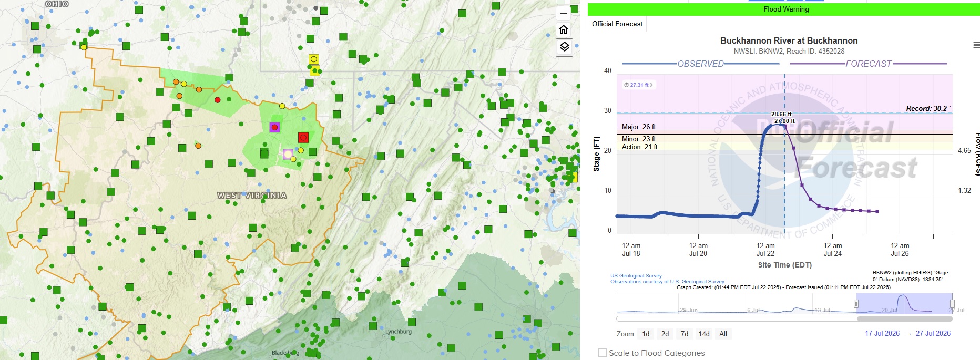
Task: Click the All zoom button
Action: point(723,334)
